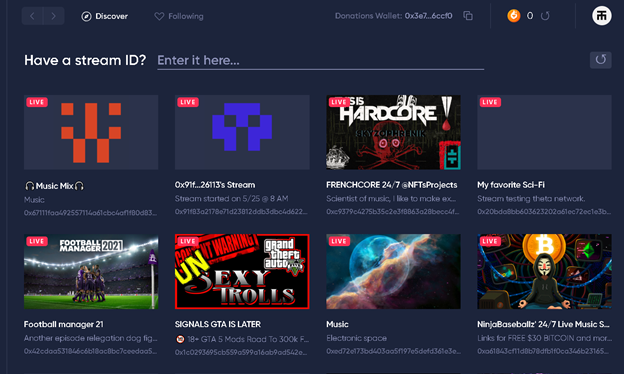Click the Discover compass icon
This screenshot has height=374, width=624.
(x=86, y=16)
